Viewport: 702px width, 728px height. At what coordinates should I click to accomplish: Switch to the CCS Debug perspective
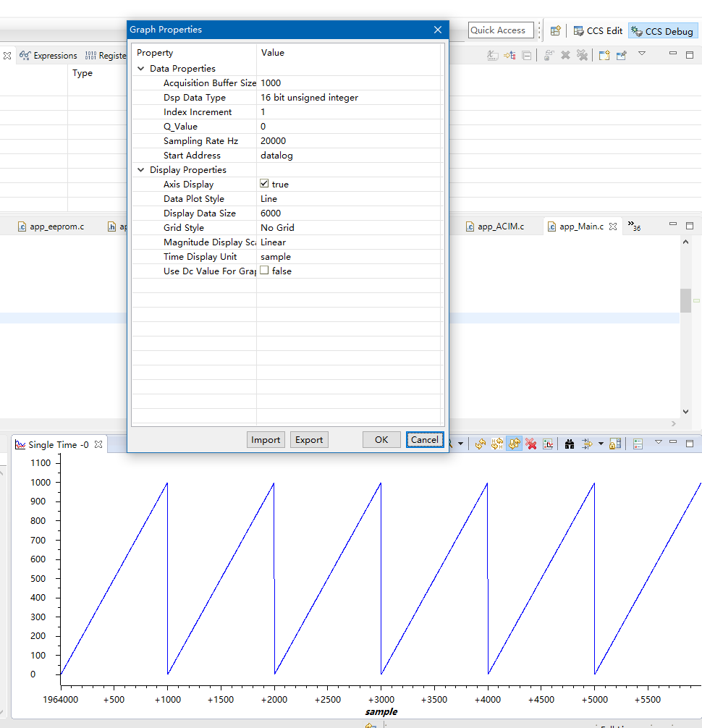(x=662, y=31)
